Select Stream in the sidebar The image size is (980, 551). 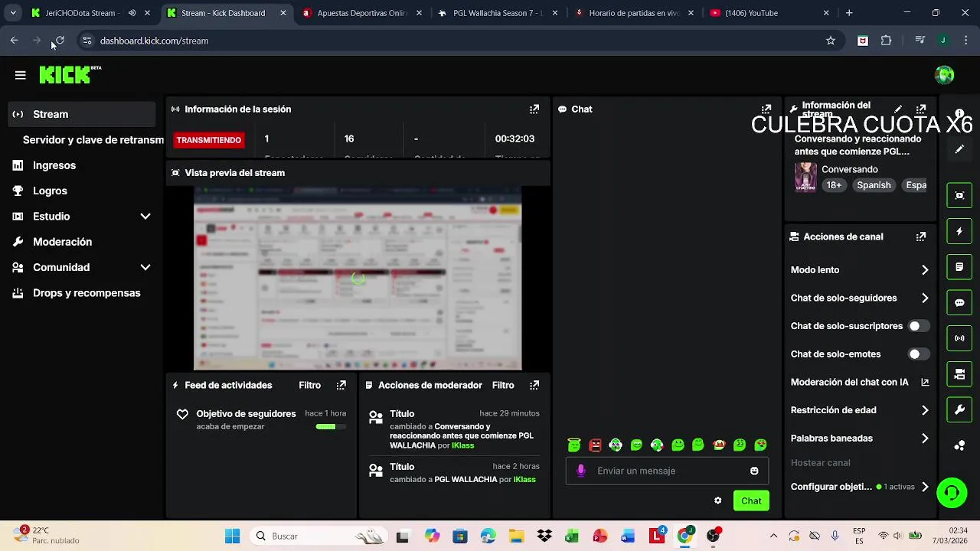(x=81, y=114)
